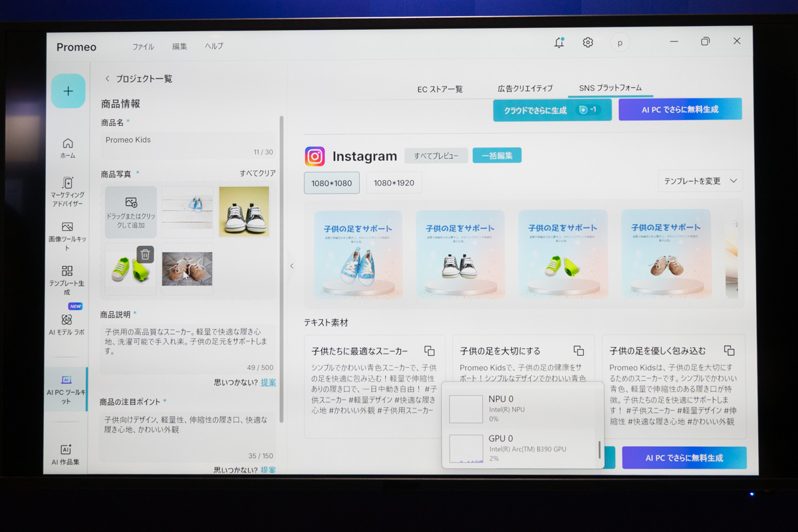Viewport: 798px width, 532px height.
Task: Collapse the left product info panel
Action: (x=291, y=266)
